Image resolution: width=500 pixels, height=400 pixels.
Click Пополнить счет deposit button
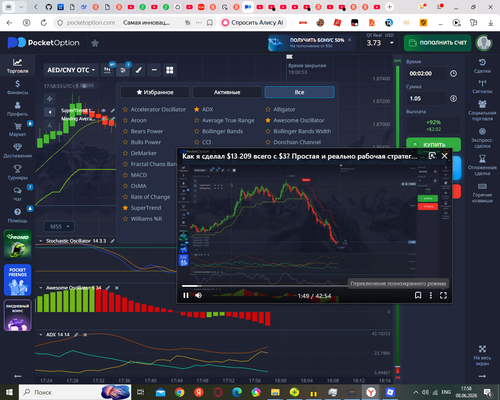[437, 43]
